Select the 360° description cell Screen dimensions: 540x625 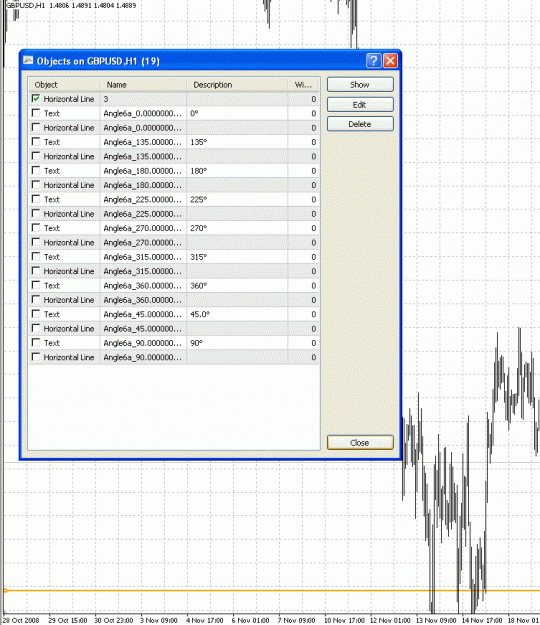tap(237, 285)
